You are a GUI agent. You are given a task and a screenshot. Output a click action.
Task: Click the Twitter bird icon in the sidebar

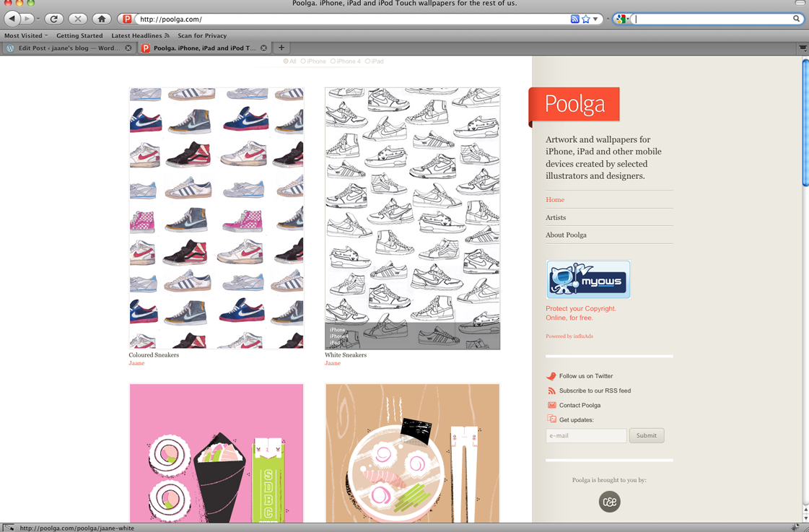(551, 375)
